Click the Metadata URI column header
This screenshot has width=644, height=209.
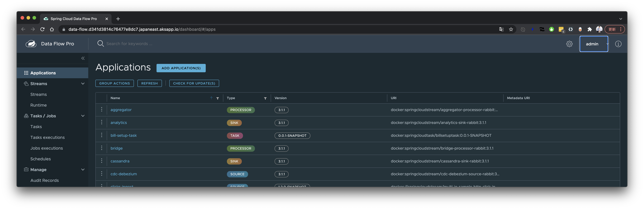[518, 98]
